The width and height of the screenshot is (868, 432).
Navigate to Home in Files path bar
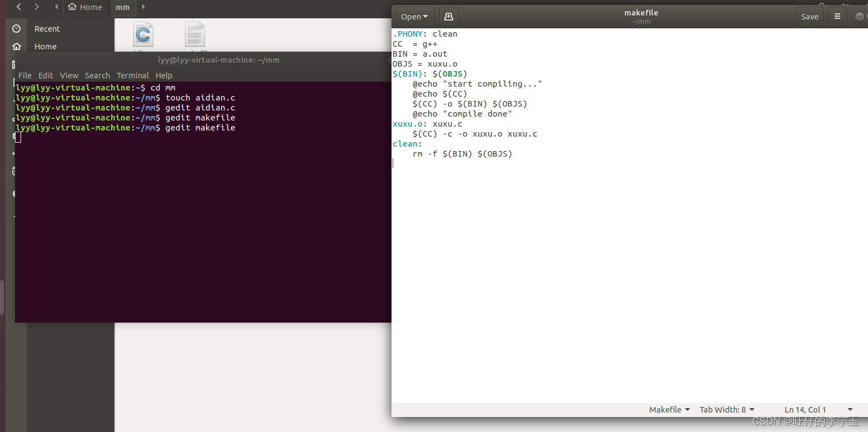point(85,7)
